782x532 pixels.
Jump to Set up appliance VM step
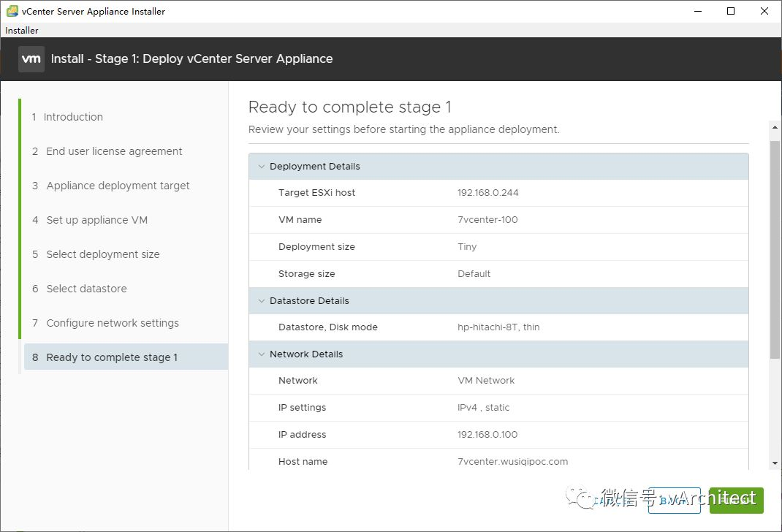point(97,220)
